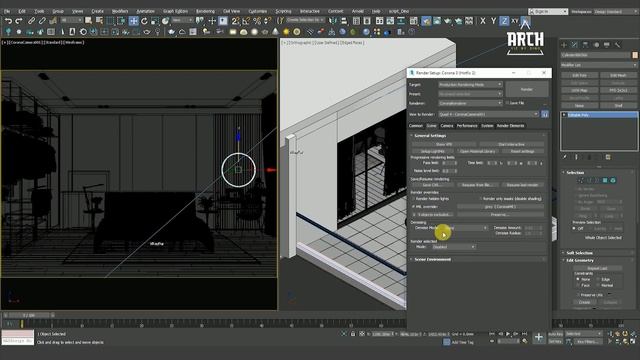Click the Show VFB button
This screenshot has height=360, width=640.
tap(444, 144)
